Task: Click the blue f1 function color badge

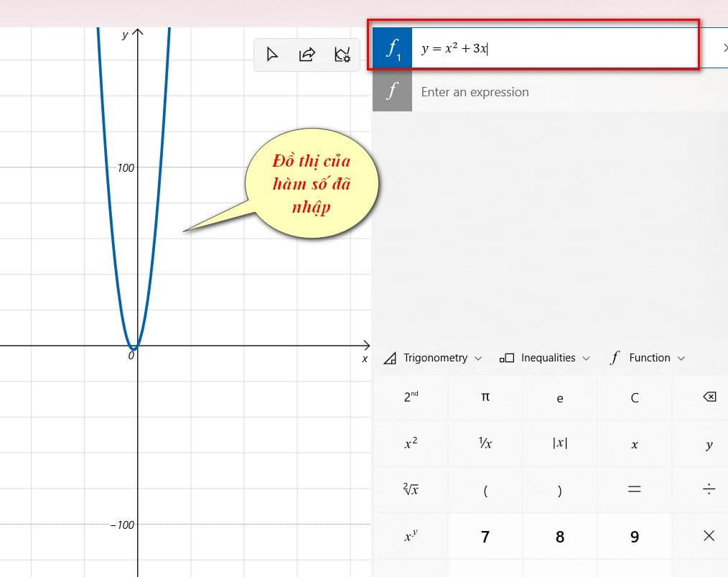Action: pyautogui.click(x=392, y=48)
